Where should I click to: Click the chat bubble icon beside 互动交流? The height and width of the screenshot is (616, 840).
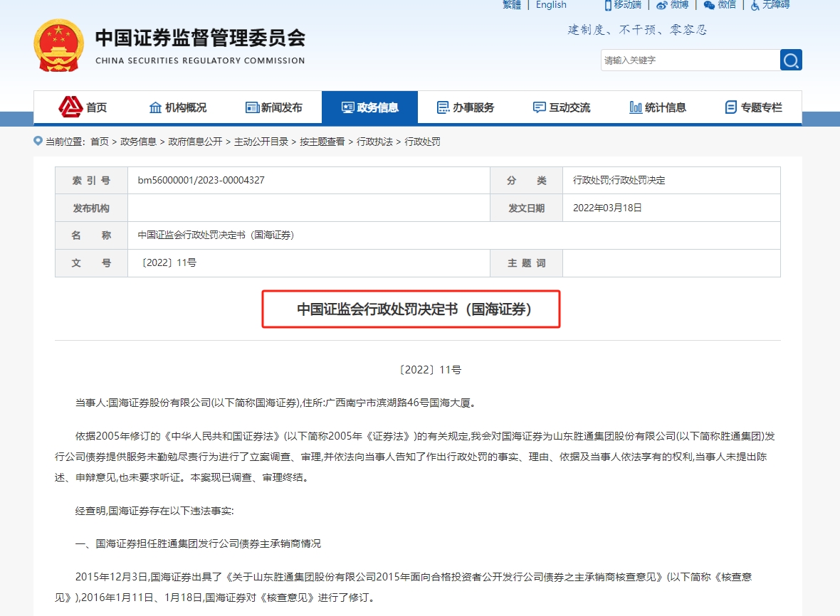pyautogui.click(x=540, y=107)
